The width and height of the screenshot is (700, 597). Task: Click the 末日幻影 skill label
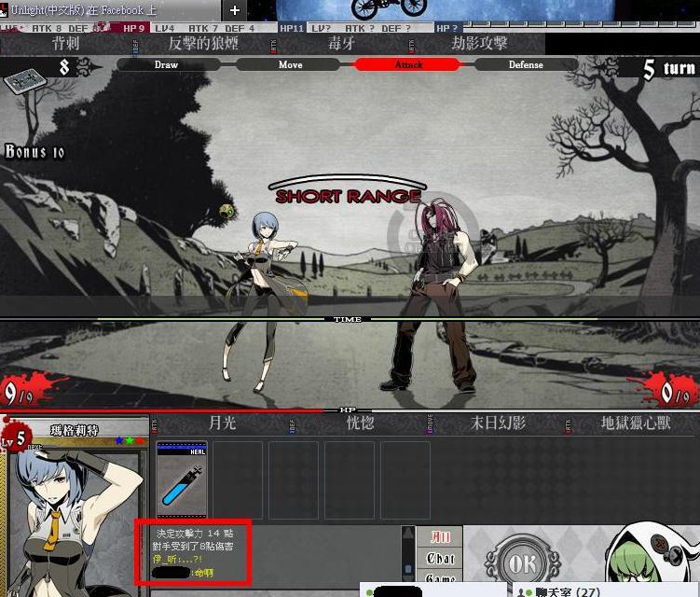tap(500, 423)
